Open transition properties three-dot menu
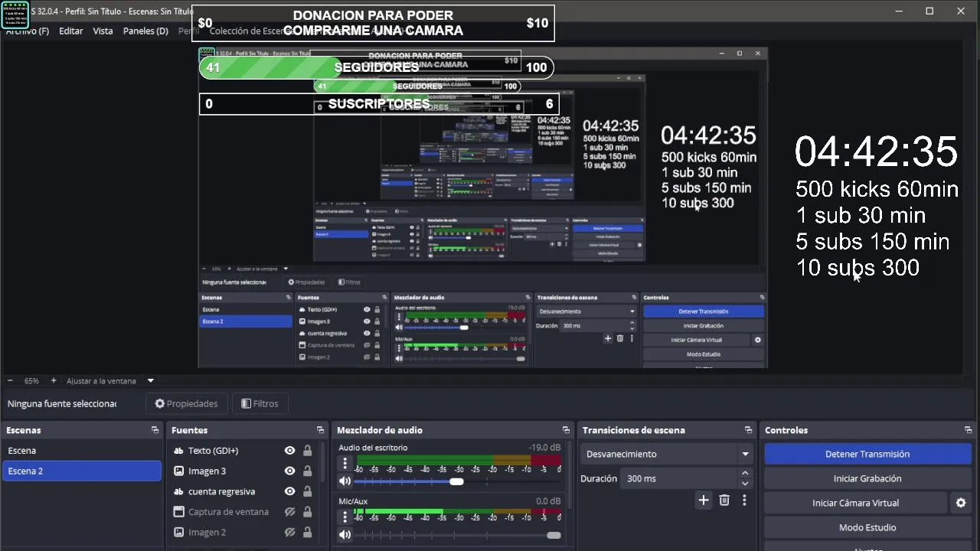Screen dimensions: 980x551 pyautogui.click(x=744, y=500)
